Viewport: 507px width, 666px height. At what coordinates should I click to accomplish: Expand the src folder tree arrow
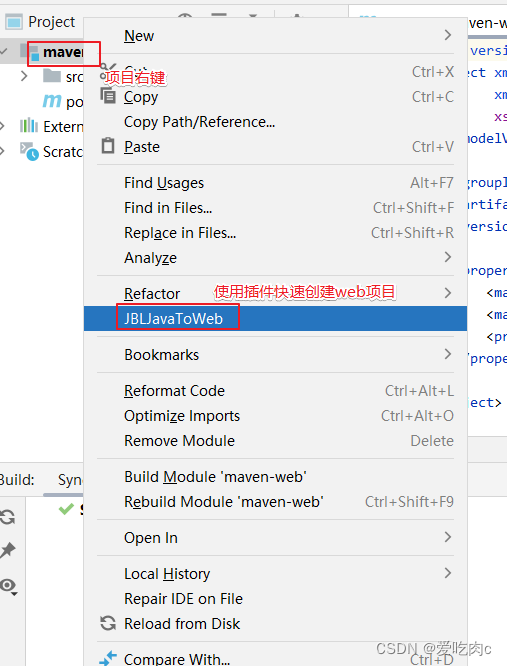coord(24,76)
